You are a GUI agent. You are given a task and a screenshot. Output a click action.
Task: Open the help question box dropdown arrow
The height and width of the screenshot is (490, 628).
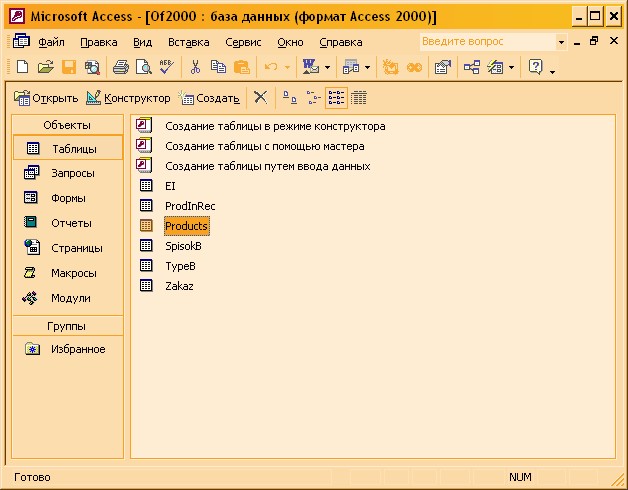point(562,42)
